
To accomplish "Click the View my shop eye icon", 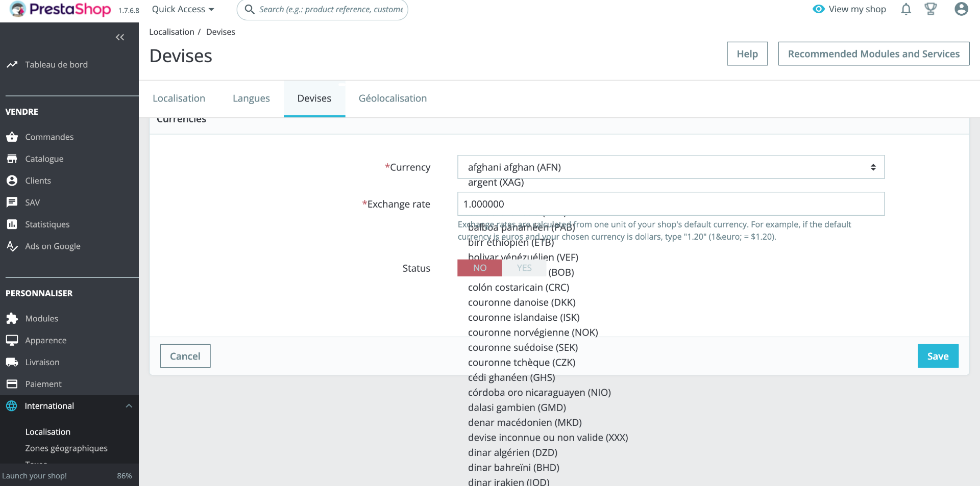I will (x=819, y=9).
